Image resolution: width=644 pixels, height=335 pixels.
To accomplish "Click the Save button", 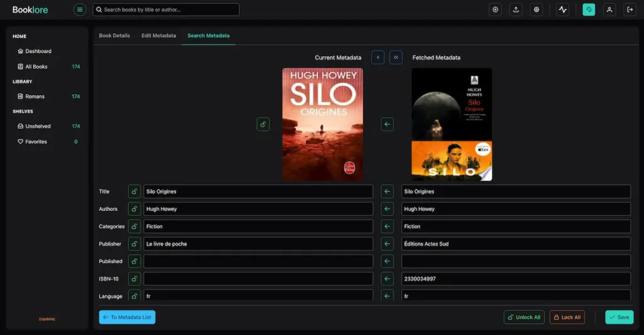I will click(619, 317).
